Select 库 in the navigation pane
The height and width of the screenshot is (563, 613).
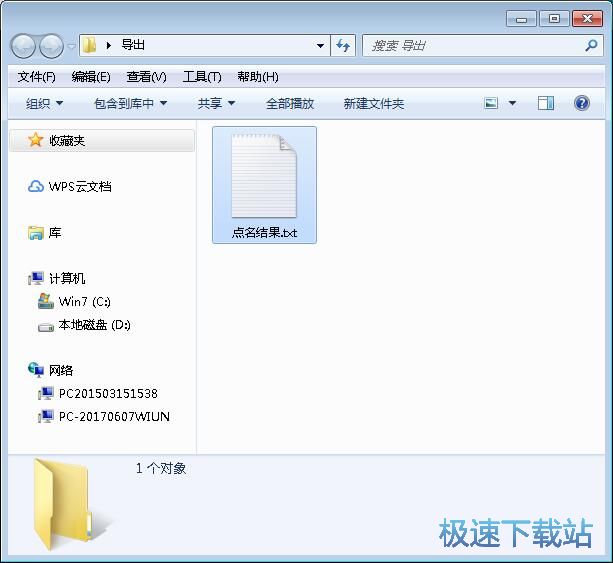click(55, 233)
